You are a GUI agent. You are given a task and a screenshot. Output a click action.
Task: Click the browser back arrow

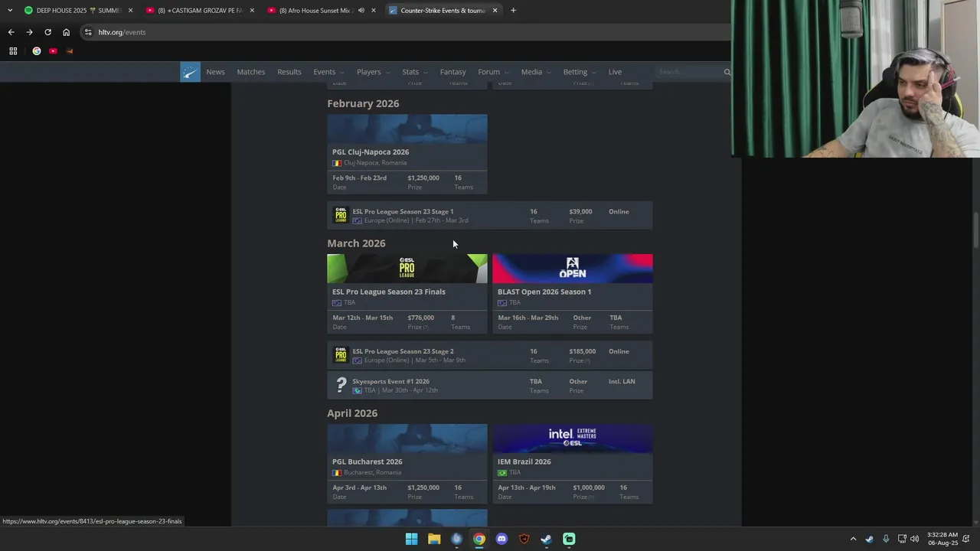coord(11,32)
